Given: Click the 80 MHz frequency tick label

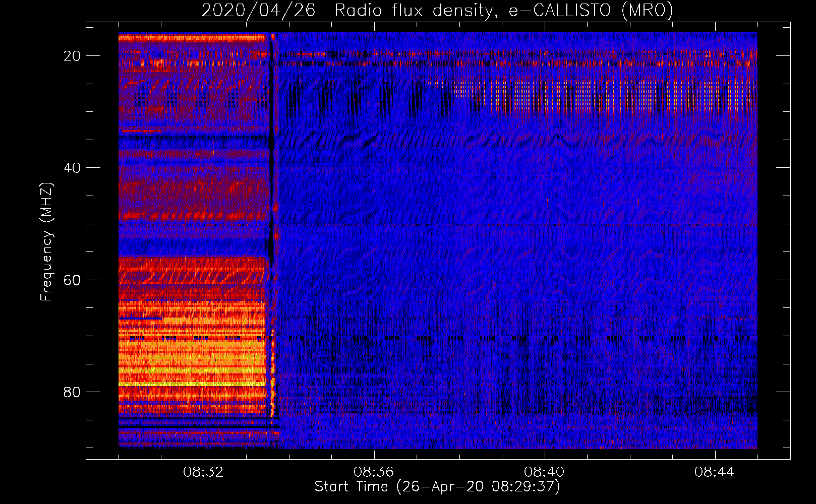Looking at the screenshot, I should (x=72, y=392).
